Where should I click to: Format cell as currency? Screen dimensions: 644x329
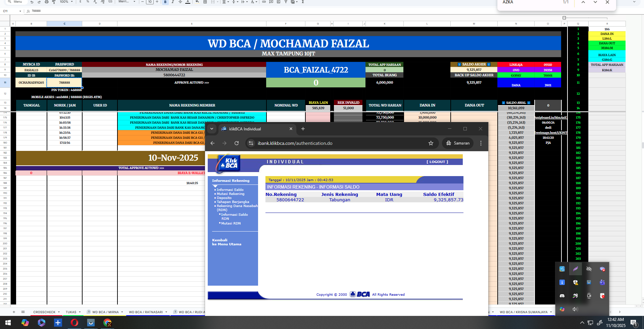click(x=81, y=2)
